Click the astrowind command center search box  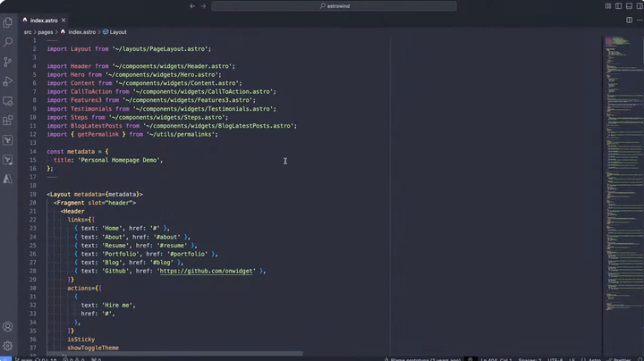334,6
